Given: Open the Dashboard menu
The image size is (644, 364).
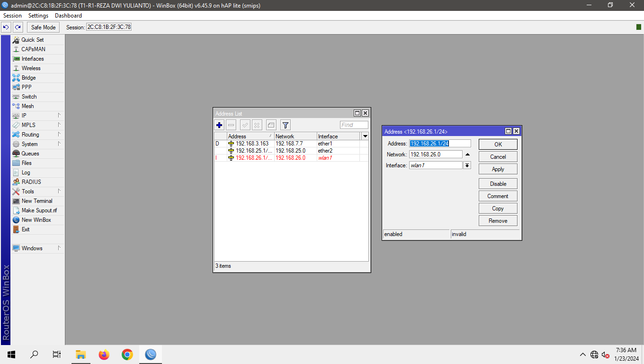Looking at the screenshot, I should click(68, 16).
